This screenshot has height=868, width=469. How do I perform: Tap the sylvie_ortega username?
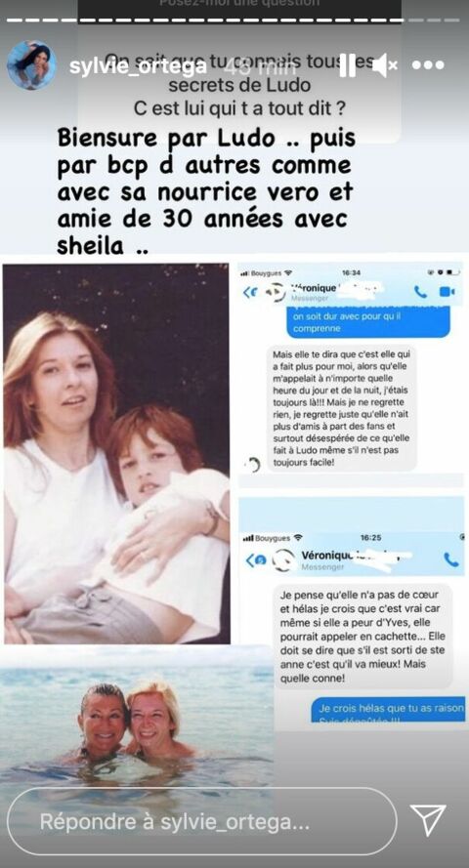pos(139,65)
